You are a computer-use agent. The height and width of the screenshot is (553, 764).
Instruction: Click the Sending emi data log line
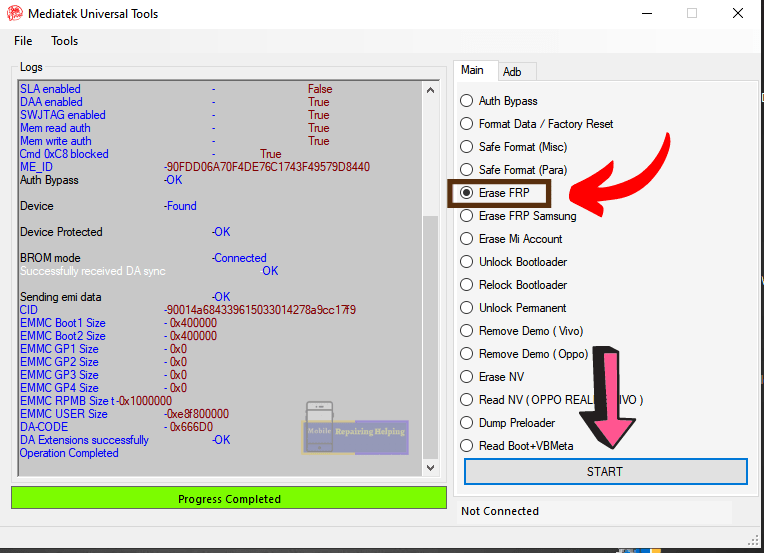[x=125, y=297]
